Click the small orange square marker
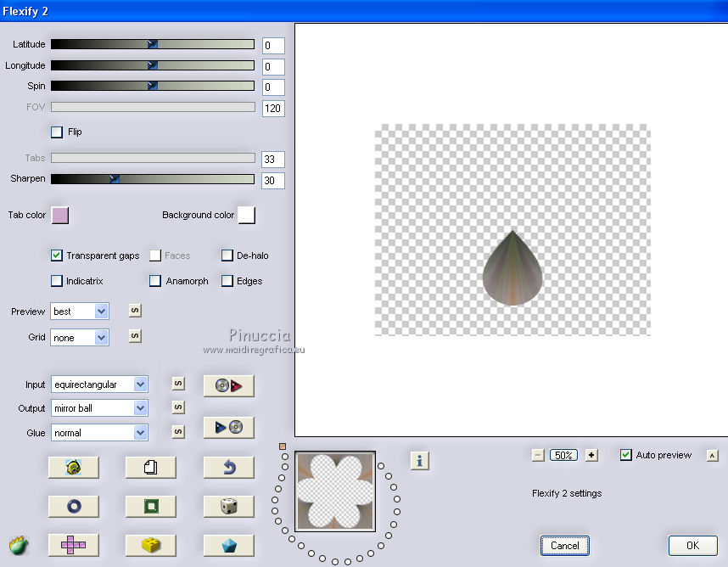Screen dimensions: 728x567 click(283, 446)
